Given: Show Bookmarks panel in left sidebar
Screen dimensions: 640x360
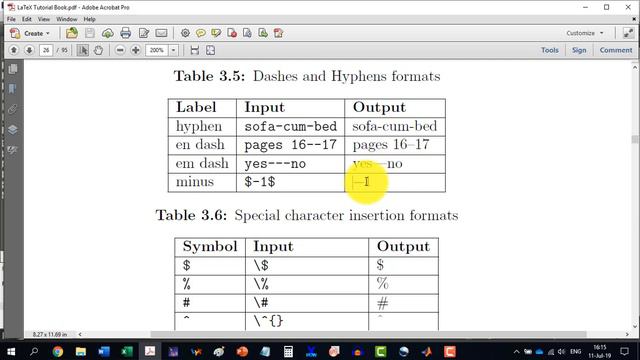Looking at the screenshot, I should pos(13,89).
